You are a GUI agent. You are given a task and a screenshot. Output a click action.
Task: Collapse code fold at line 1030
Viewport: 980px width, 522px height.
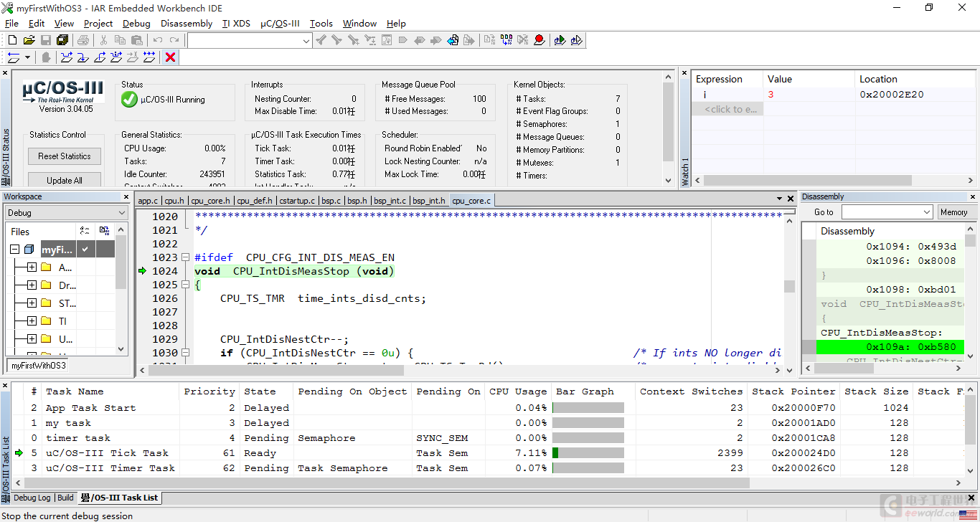point(185,353)
